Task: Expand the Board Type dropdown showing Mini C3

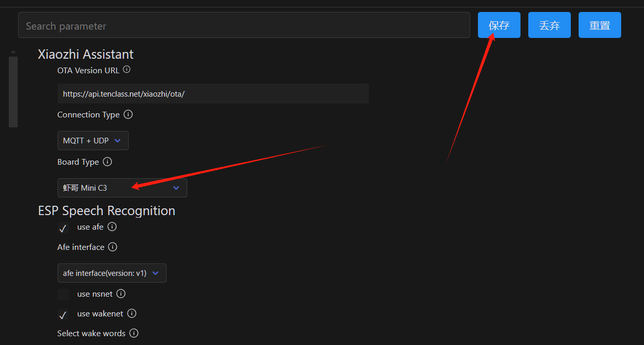Action: 122,188
